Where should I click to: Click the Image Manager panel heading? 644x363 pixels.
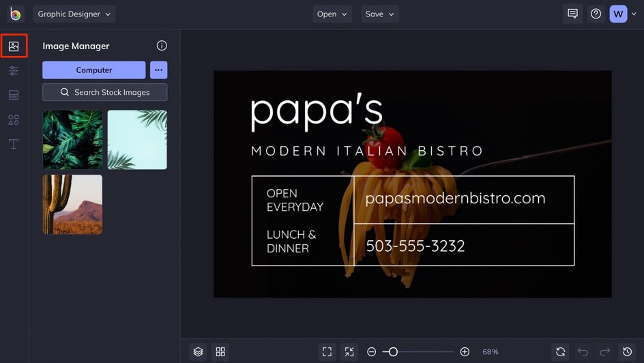tap(76, 46)
